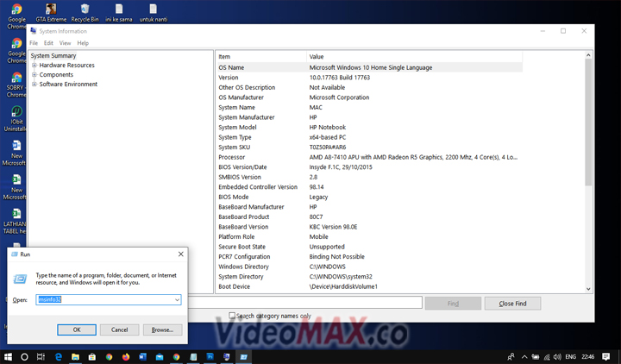The width and height of the screenshot is (621, 364).
Task: Switch to System Information taskbar icon
Action: point(227,357)
